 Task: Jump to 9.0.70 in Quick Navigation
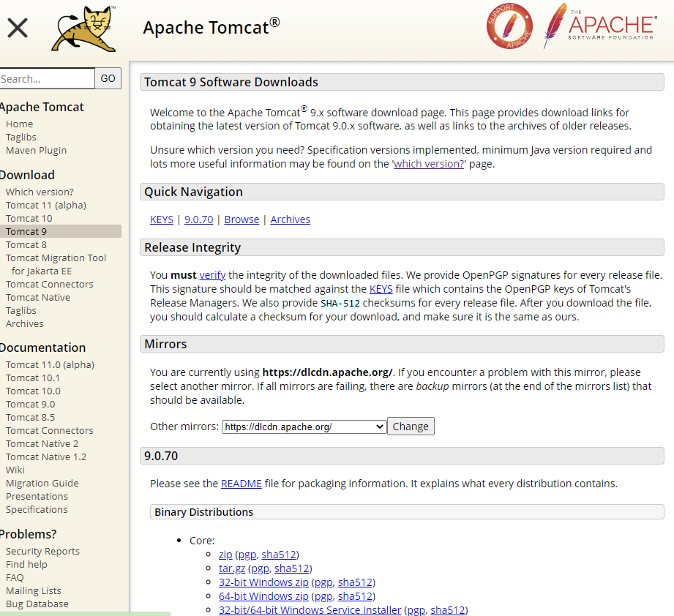(198, 219)
